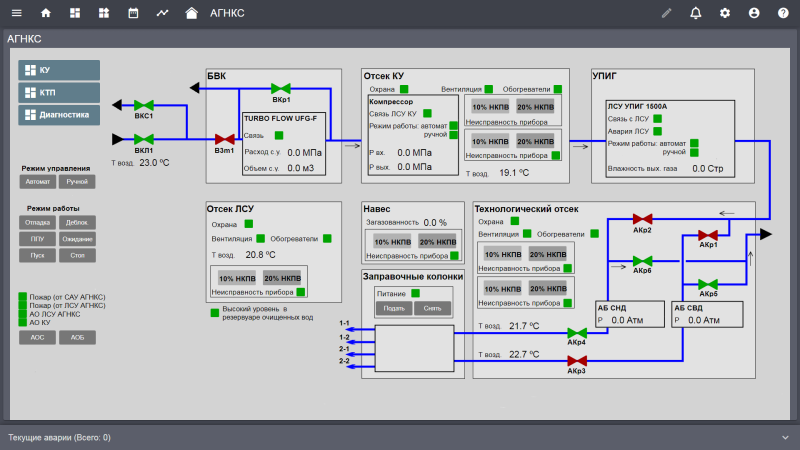The image size is (800, 450).
Task: Click Питание indicator in Заправочные колонки
Action: click(415, 293)
